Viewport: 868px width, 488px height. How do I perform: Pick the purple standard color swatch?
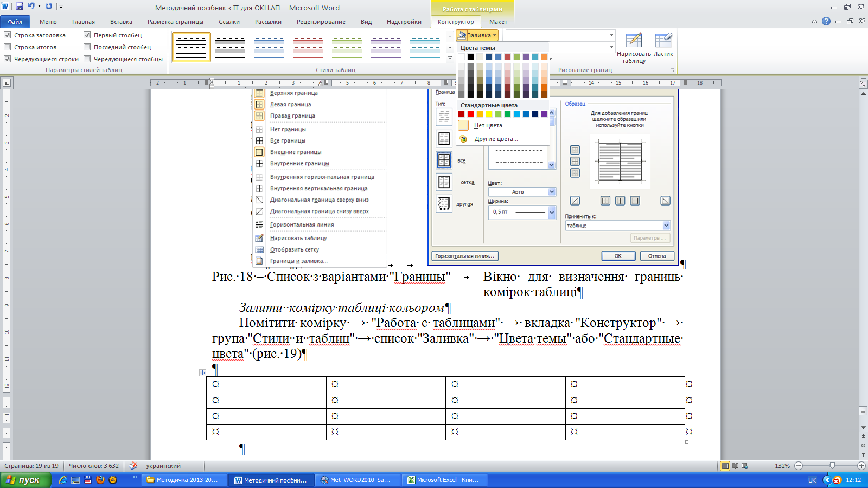coord(544,114)
